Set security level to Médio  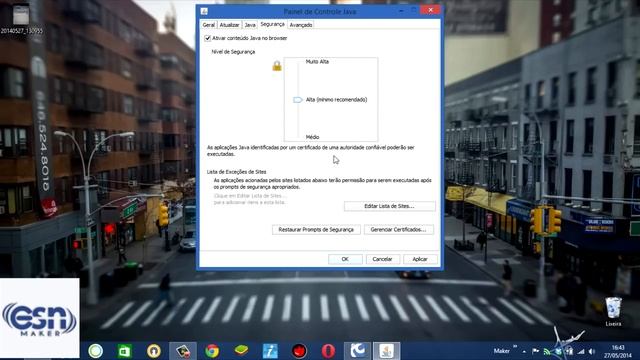click(312, 137)
